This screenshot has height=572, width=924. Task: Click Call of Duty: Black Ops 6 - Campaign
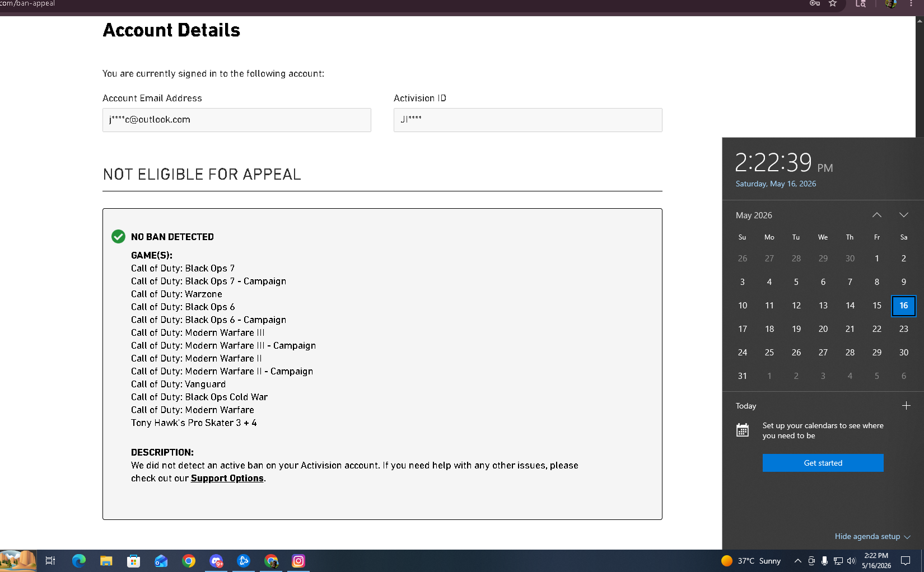point(208,320)
